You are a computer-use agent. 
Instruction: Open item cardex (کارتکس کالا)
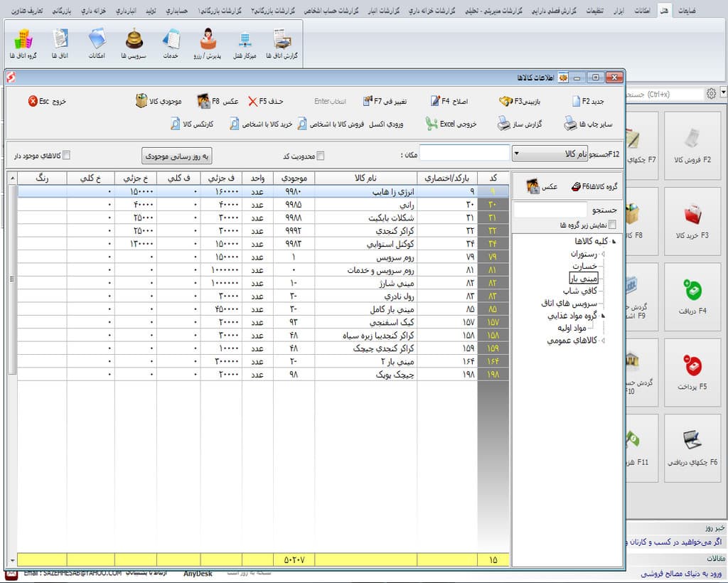(x=192, y=124)
